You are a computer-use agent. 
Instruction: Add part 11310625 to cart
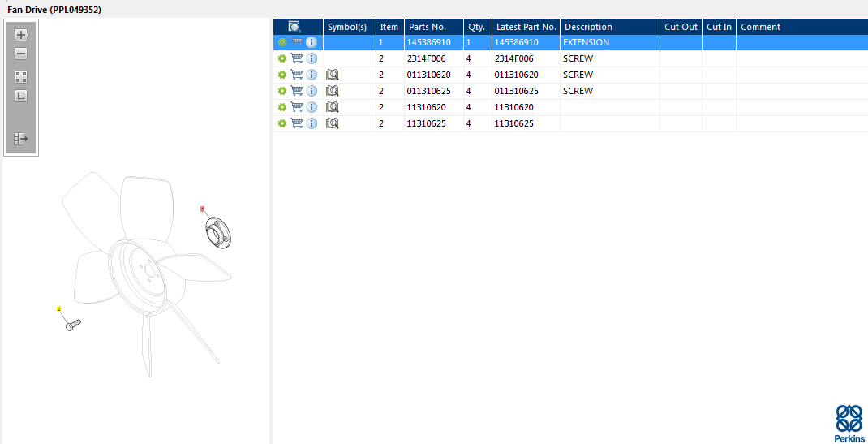click(297, 123)
